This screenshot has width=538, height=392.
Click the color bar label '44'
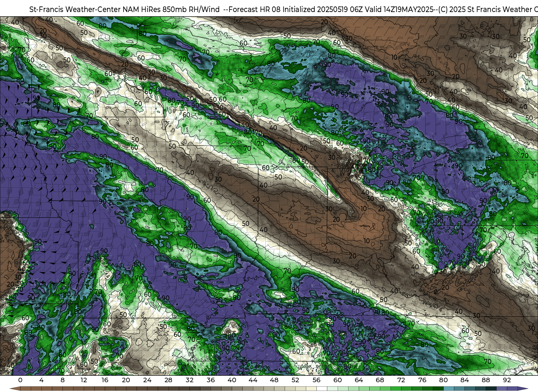pos(253,380)
